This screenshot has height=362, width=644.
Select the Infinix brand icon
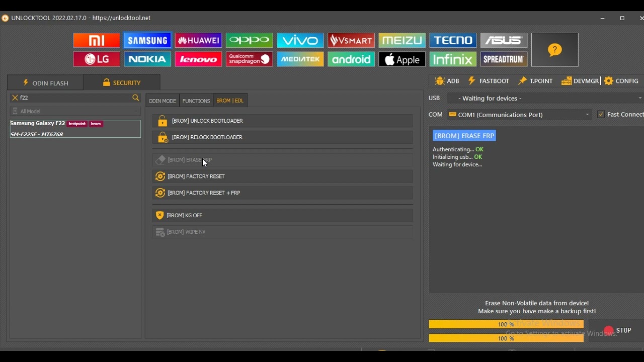(453, 59)
